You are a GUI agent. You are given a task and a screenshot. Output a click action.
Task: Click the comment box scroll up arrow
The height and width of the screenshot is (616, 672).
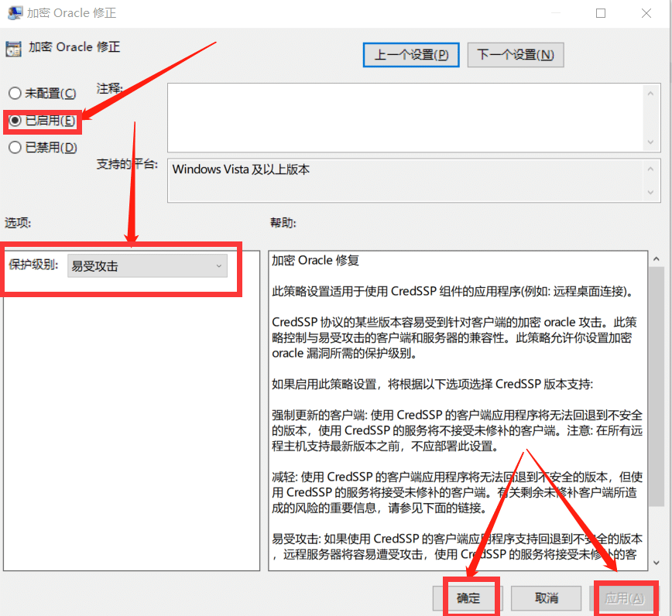pos(650,94)
